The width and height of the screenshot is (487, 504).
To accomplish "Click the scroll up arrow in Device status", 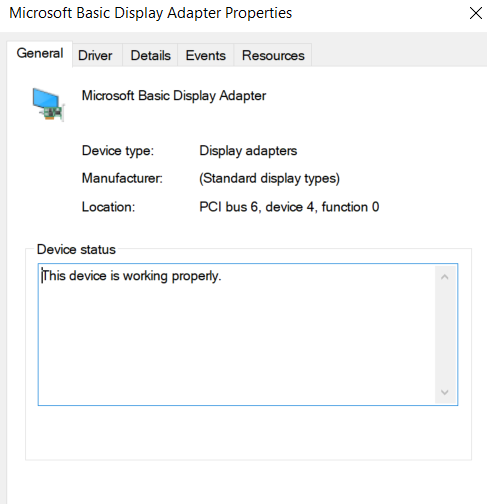I will (445, 277).
